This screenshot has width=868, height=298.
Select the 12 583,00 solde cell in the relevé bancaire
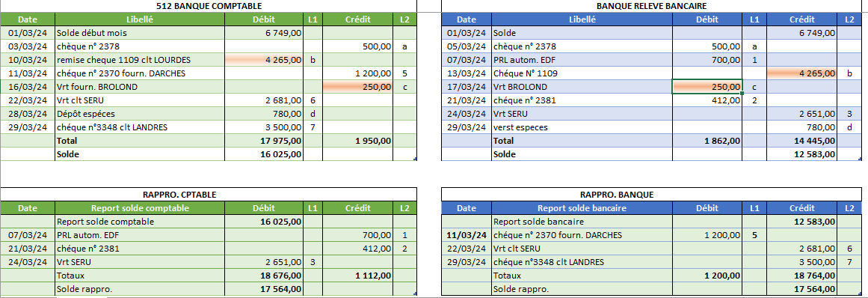click(x=802, y=154)
